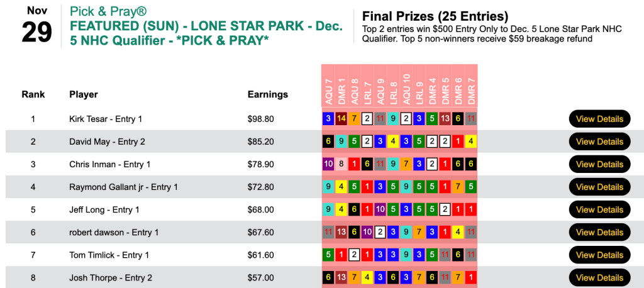Screen dimensions: 644x288
Task: Click Chris Inman's pink 8 pick
Action: [341, 164]
